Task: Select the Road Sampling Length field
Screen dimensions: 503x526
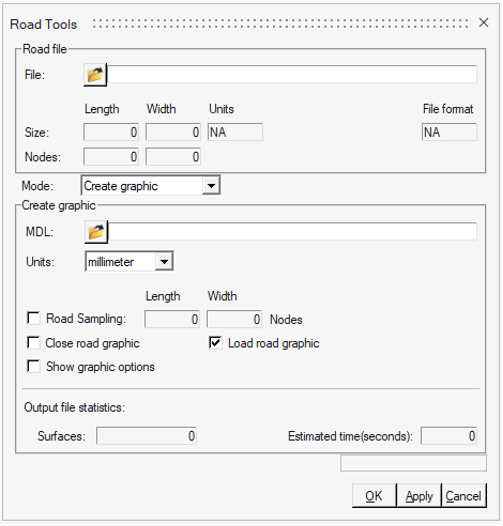Action: point(172,319)
